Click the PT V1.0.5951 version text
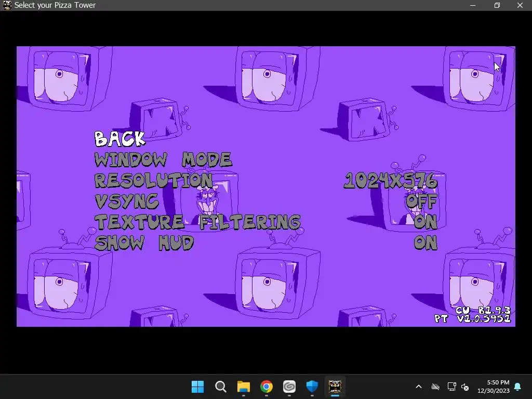 coord(473,318)
